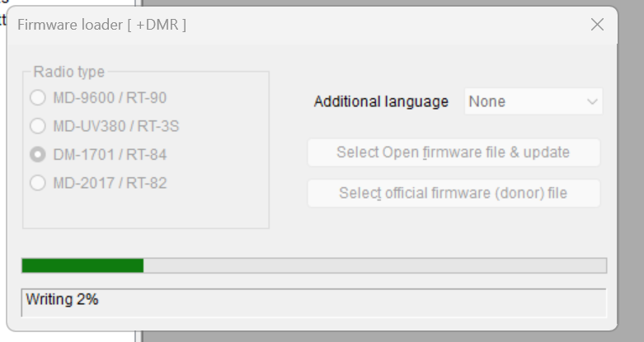The height and width of the screenshot is (342, 644).
Task: Click the Radio type group label
Action: tap(68, 72)
